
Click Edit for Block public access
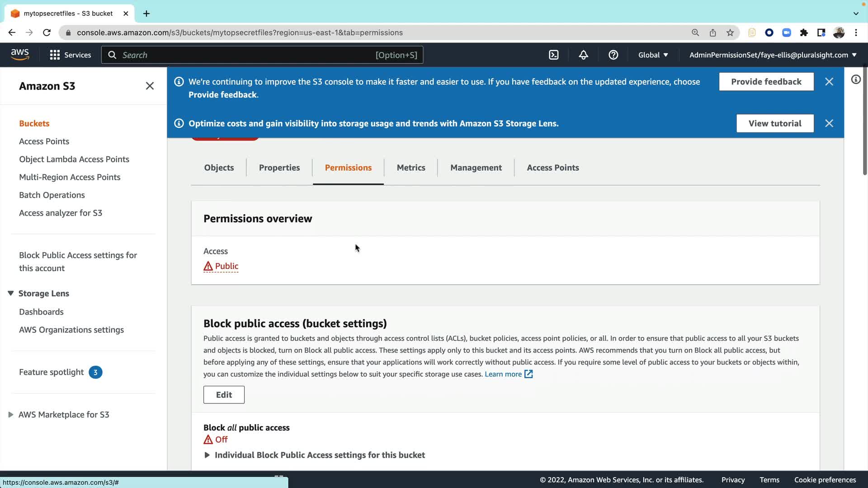224,394
